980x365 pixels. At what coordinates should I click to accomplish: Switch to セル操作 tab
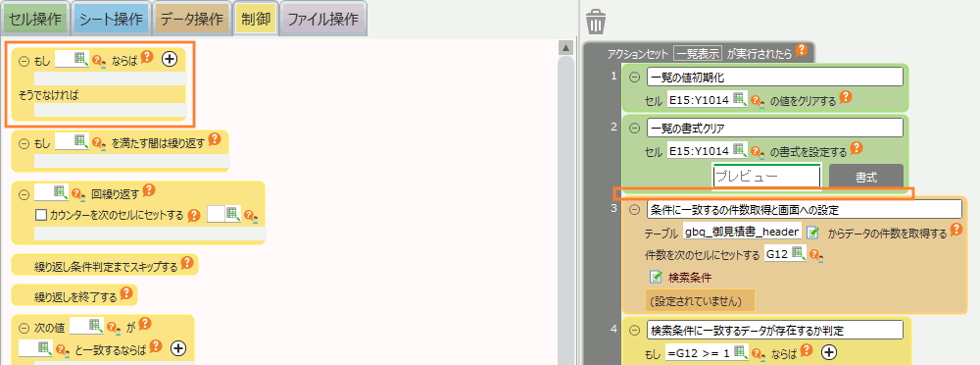pos(35,20)
